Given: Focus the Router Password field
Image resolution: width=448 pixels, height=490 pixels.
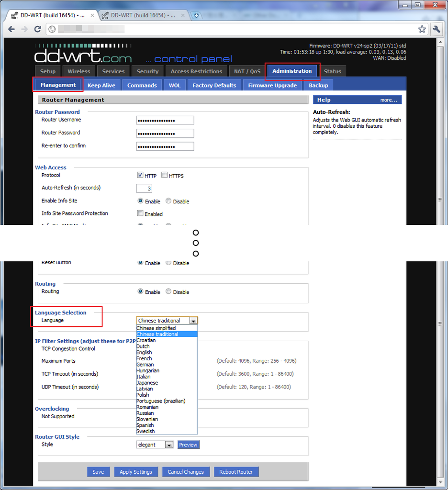Looking at the screenshot, I should [165, 134].
